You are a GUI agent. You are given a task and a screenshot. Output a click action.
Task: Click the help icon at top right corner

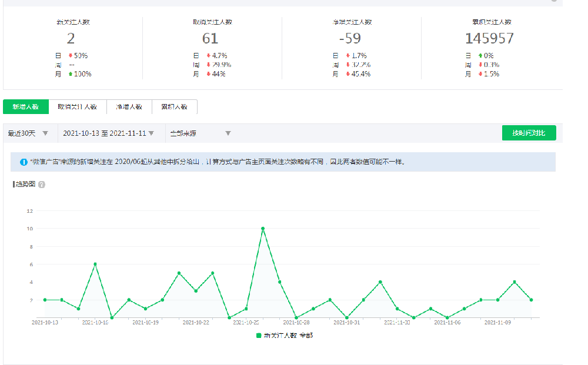[554, 1]
